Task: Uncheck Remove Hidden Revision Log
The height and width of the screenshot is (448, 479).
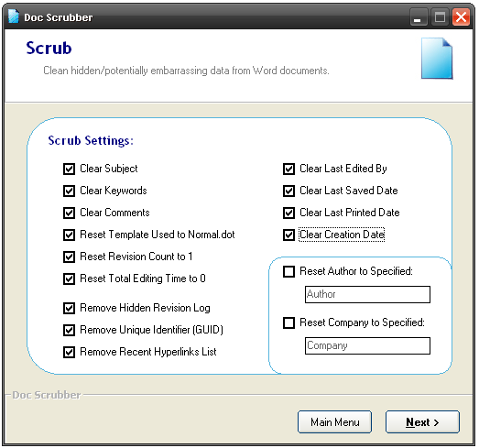Action: pos(69,308)
